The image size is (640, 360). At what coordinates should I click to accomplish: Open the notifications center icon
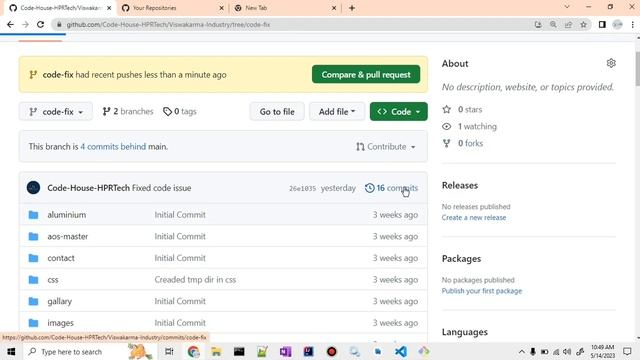(627, 351)
